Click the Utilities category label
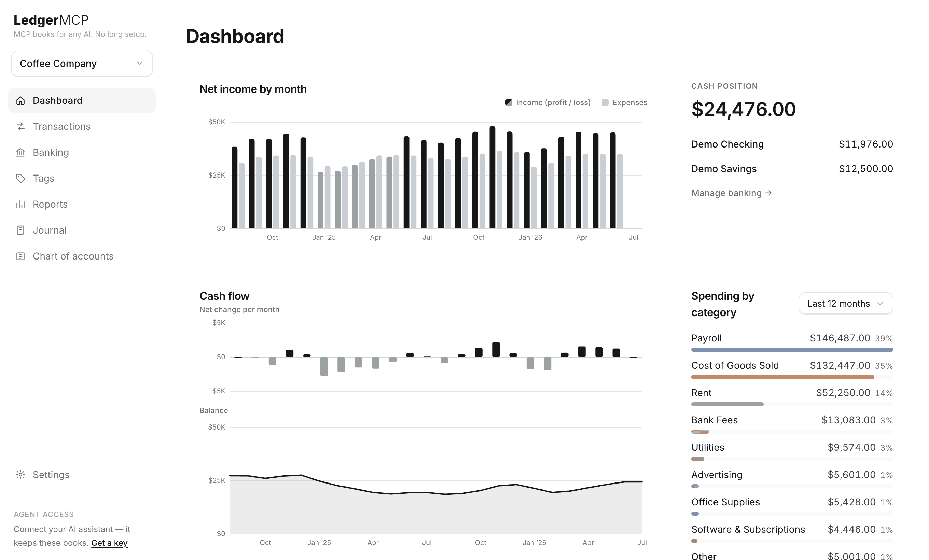The width and height of the screenshot is (929, 560). click(x=708, y=448)
